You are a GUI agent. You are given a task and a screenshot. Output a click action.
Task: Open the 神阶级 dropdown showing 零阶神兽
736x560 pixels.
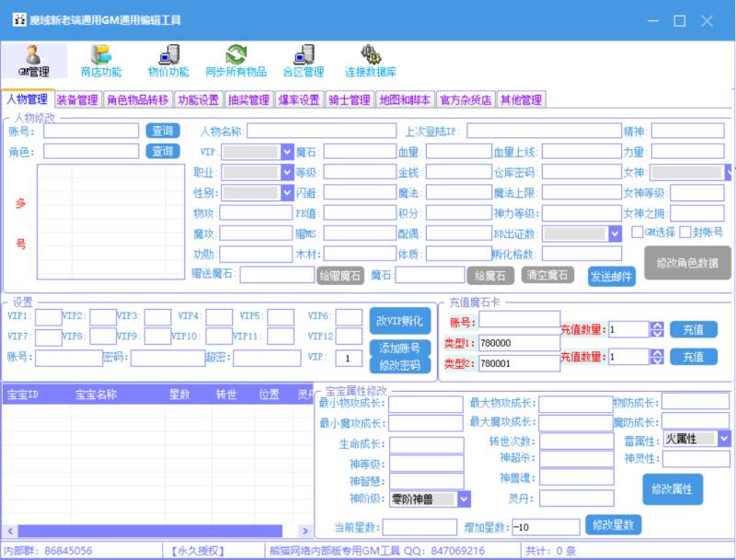click(x=464, y=499)
